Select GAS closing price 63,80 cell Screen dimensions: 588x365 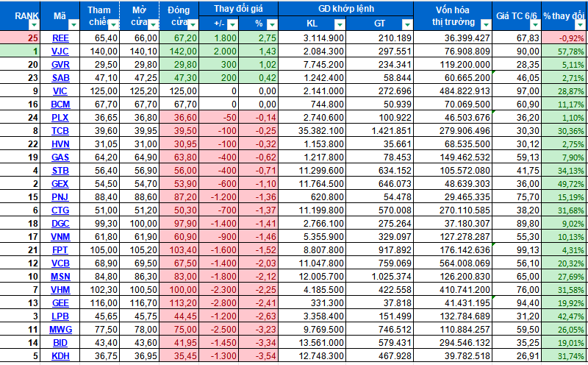point(179,157)
